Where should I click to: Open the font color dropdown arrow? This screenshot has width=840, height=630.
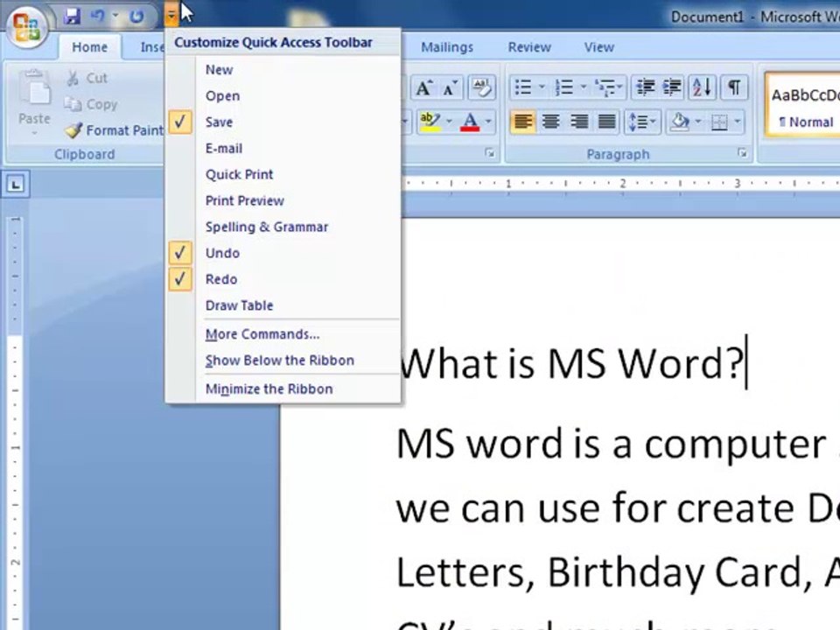click(488, 122)
